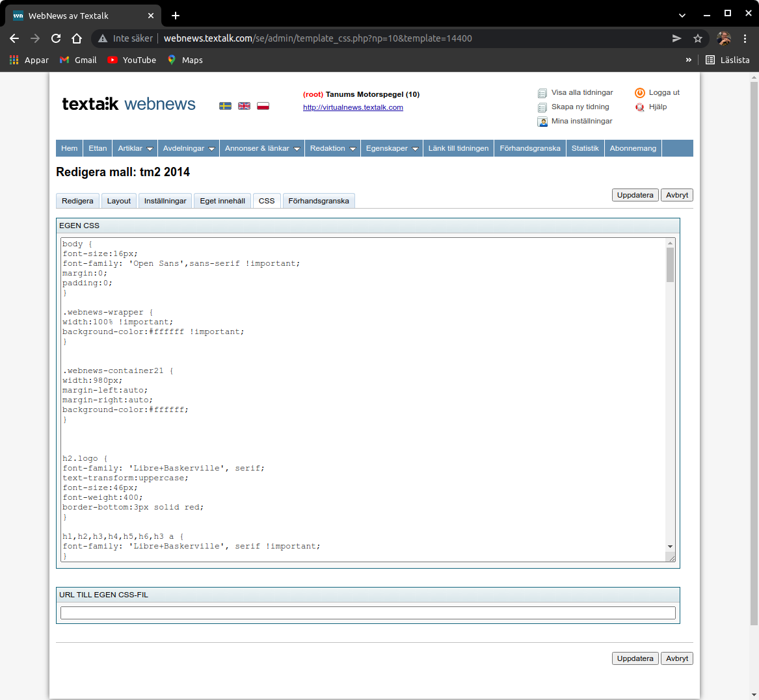
Task: Select the CSS tab
Action: tap(266, 201)
